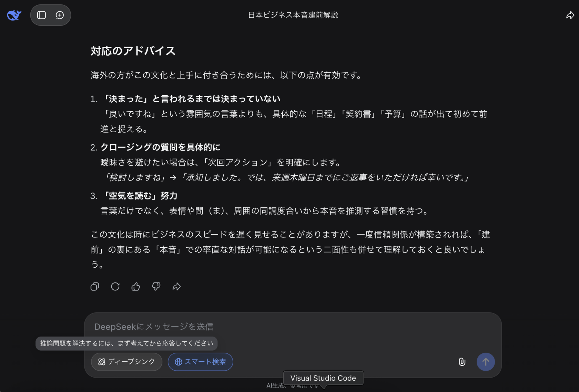Screen dimensions: 579x392
Task: Share this response with the arrow icon
Action: [x=176, y=287]
